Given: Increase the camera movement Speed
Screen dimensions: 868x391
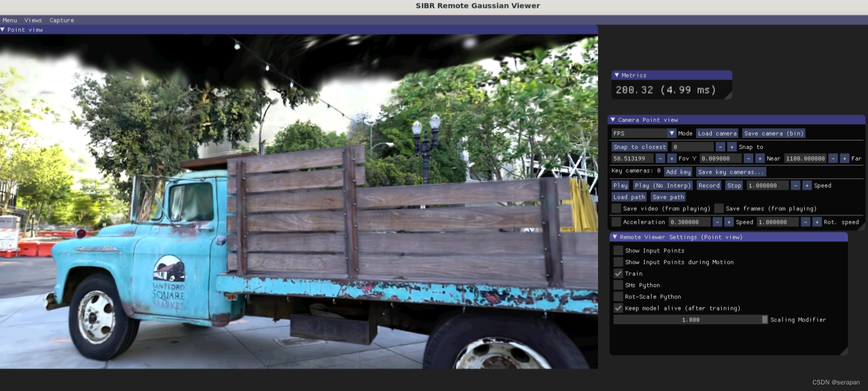Looking at the screenshot, I should 729,222.
